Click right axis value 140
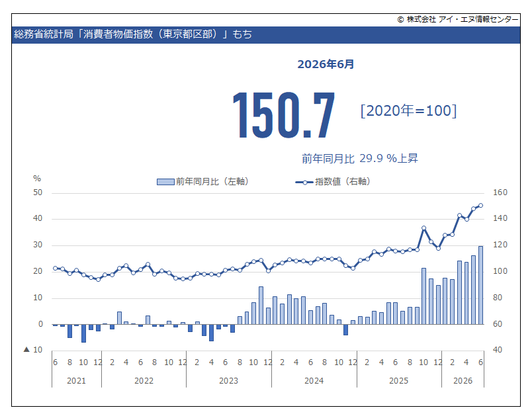This screenshot has width=532, height=420. click(x=500, y=218)
